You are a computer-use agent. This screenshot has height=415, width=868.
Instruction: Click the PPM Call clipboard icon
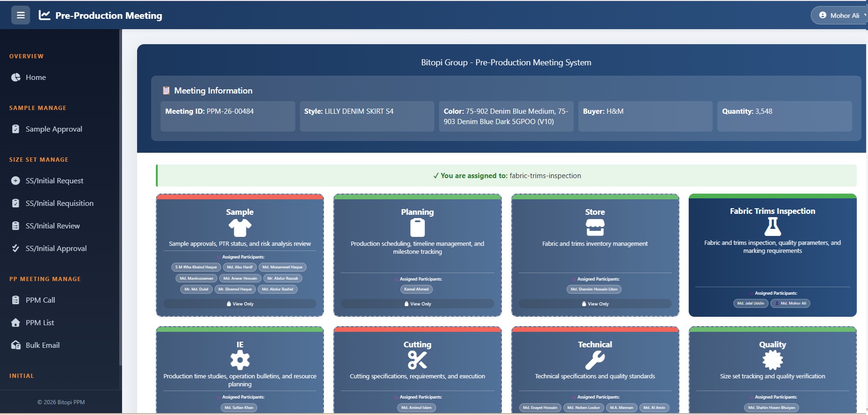[x=15, y=300]
